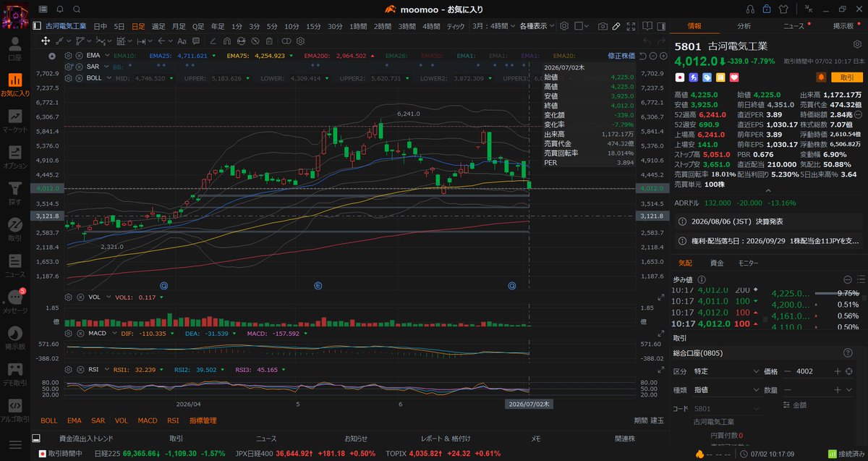Image resolution: width=868 pixels, height=461 pixels.
Task: Open the EMA indicator settings gear
Action: pos(69,55)
